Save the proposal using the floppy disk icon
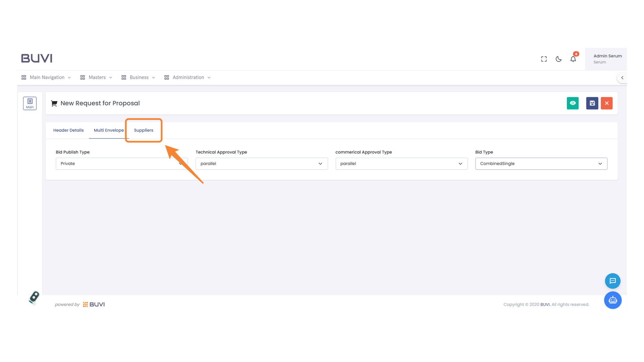Screen dimensions: 644x362 tap(592, 103)
